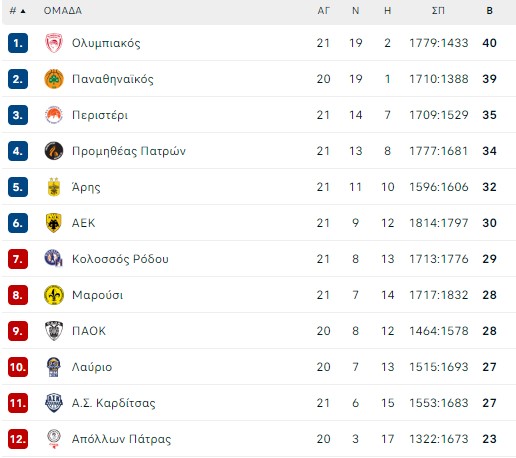
Task: Sort standings by the ΑΓ column
Action: click(323, 11)
